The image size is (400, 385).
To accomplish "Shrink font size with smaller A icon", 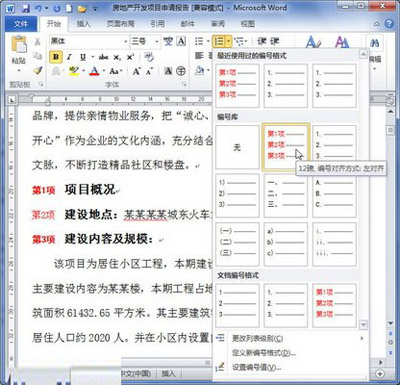I will point(149,71).
